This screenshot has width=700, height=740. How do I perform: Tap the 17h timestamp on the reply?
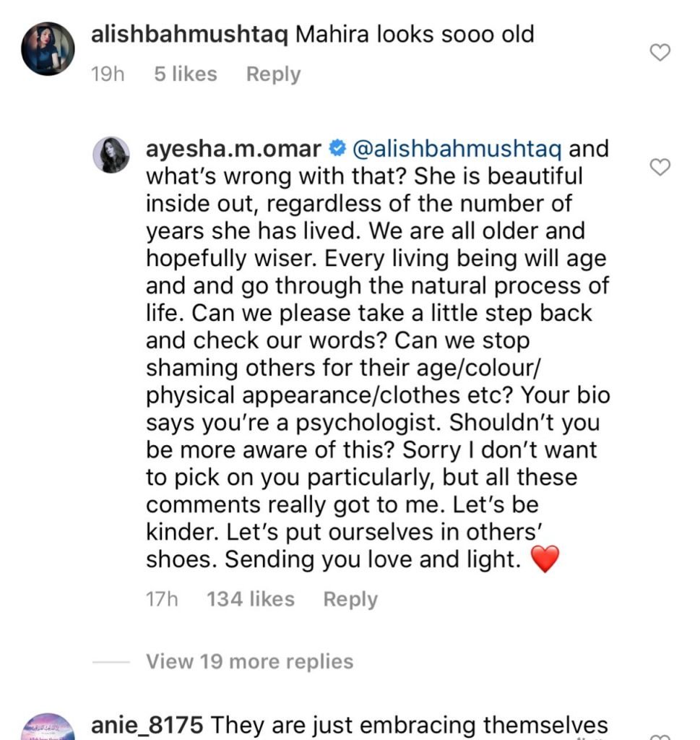pyautogui.click(x=161, y=599)
